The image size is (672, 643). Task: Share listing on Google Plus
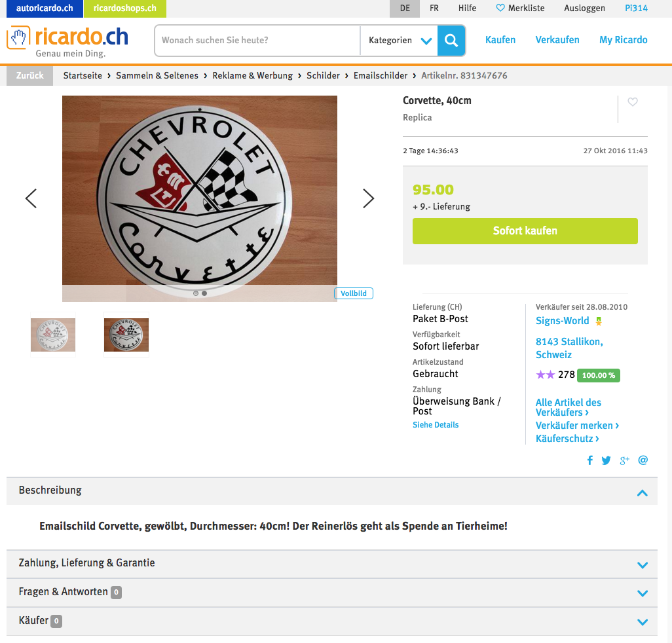[624, 460]
